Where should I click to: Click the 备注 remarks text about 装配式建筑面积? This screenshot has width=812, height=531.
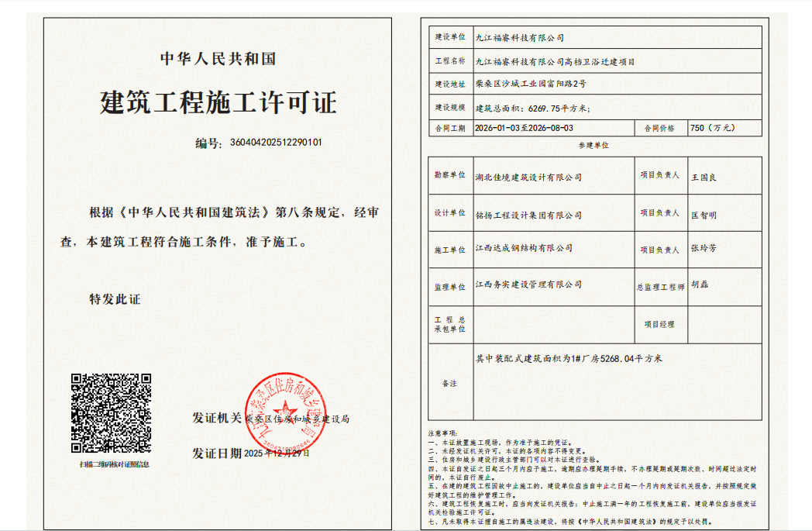point(568,359)
